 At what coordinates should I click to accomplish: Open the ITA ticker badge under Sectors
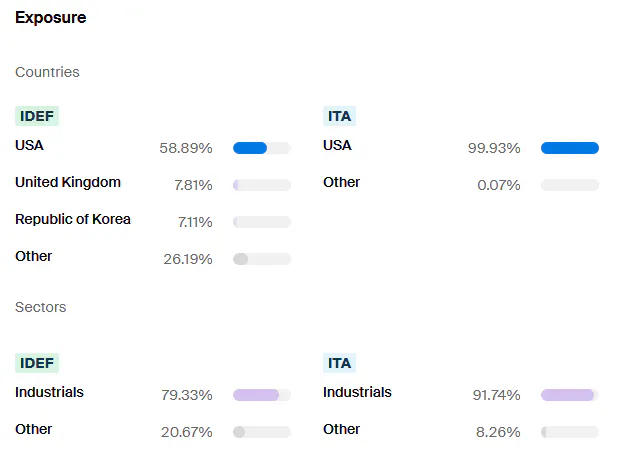coord(340,363)
